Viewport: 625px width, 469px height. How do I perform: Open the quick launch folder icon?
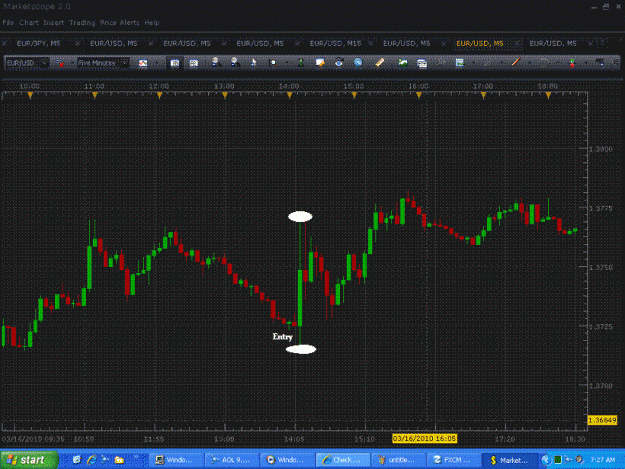(x=119, y=460)
